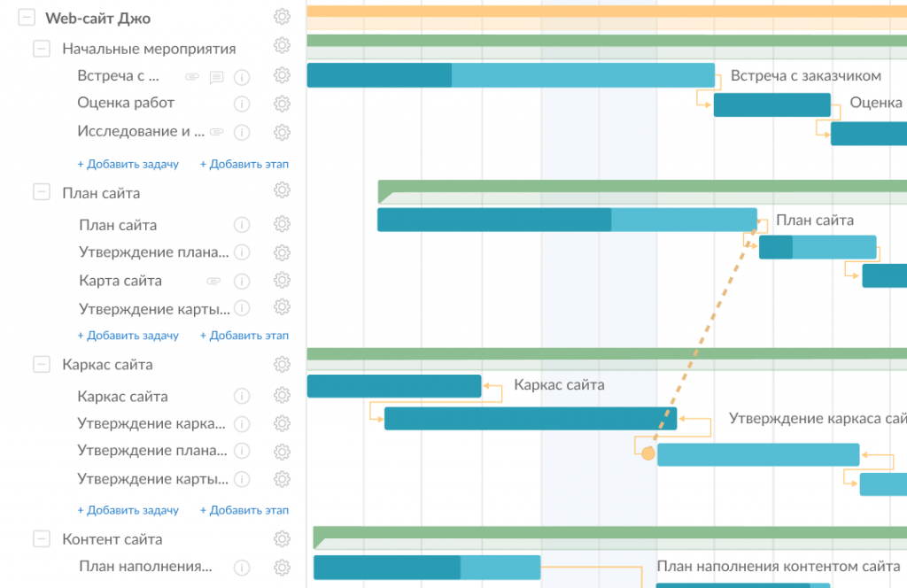Collapse the Web-сайт Джо project tree

27,18
